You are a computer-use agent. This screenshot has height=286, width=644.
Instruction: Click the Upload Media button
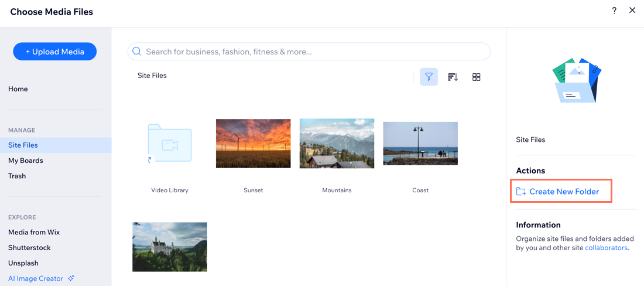[x=55, y=52]
